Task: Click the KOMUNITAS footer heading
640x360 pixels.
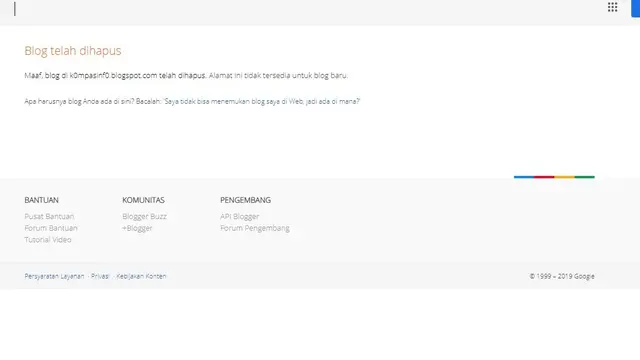Action: click(143, 200)
